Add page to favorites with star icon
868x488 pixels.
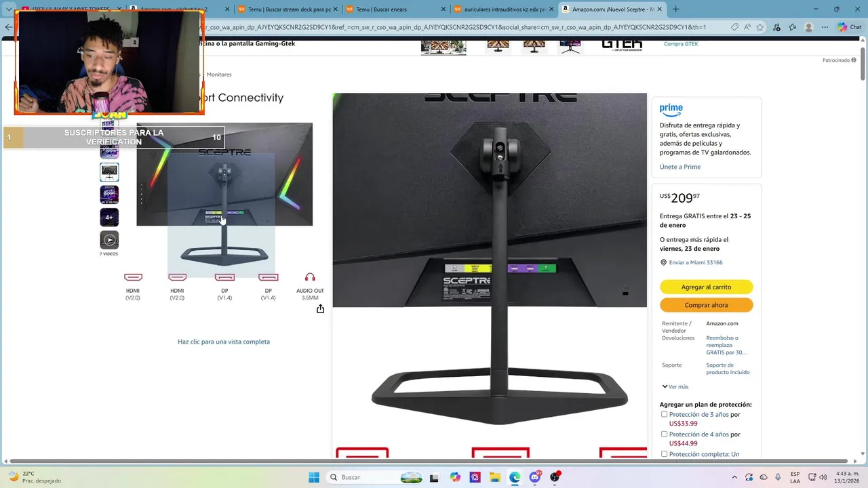tap(760, 27)
